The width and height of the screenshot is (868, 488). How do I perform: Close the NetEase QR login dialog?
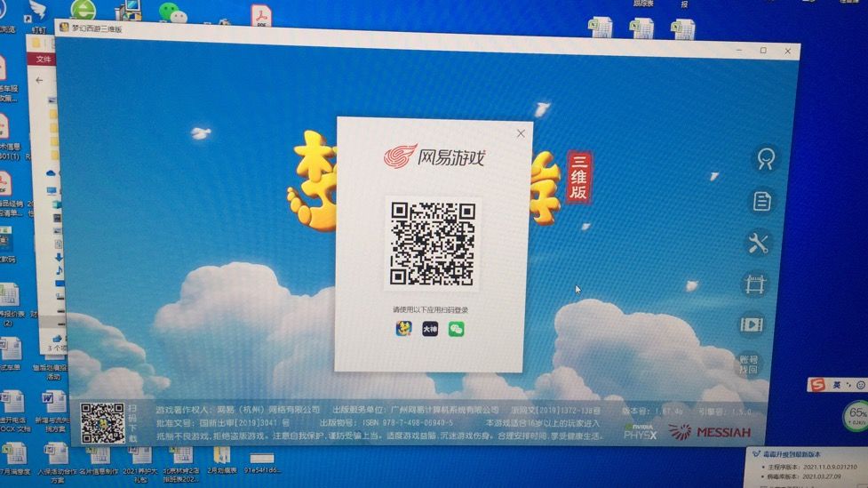521,133
